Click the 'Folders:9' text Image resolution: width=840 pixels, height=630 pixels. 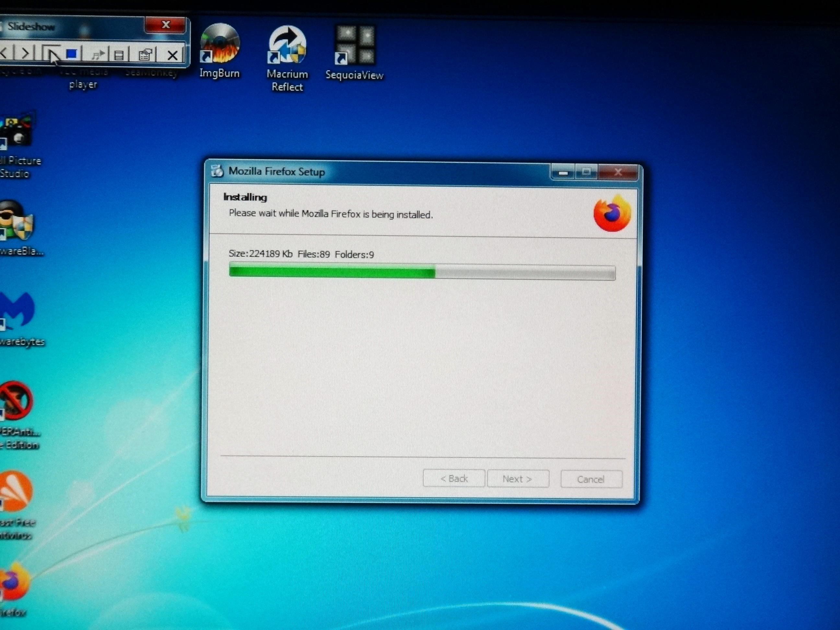point(354,254)
